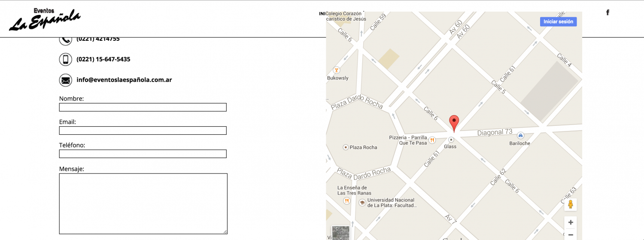Image resolution: width=644 pixels, height=240 pixels.
Task: Open the Facebook icon in header
Action: 608,12
